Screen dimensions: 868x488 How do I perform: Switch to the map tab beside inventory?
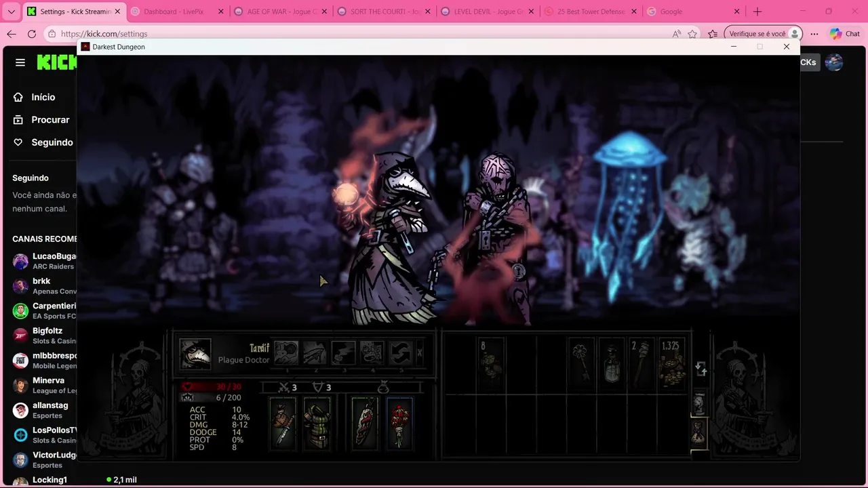tap(699, 403)
